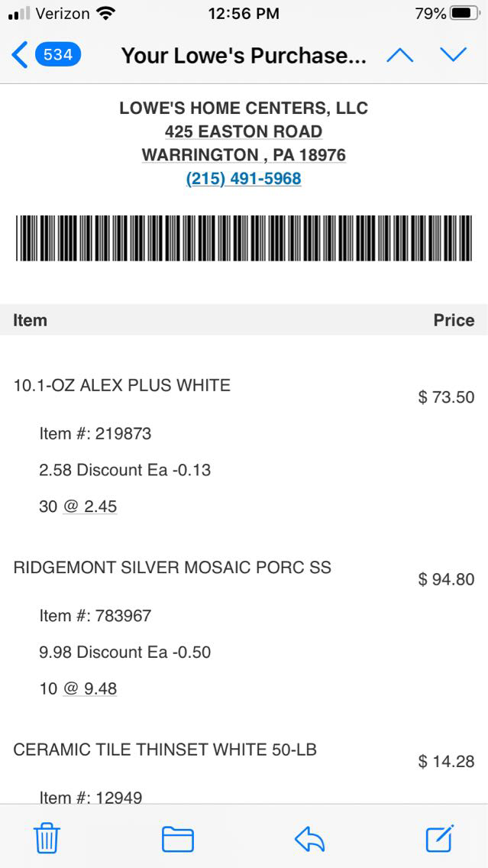Tap the Wi-Fi status icon
This screenshot has height=868, width=488.
[x=106, y=14]
